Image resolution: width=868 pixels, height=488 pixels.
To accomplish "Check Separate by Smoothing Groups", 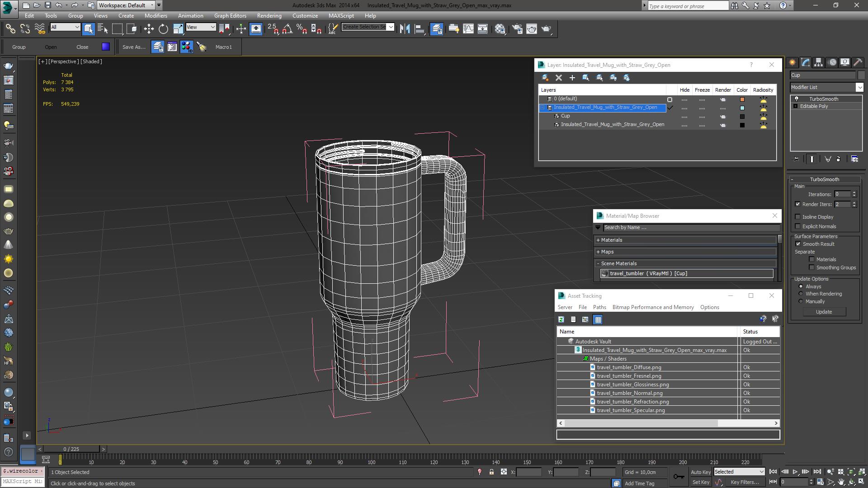I will tap(811, 267).
